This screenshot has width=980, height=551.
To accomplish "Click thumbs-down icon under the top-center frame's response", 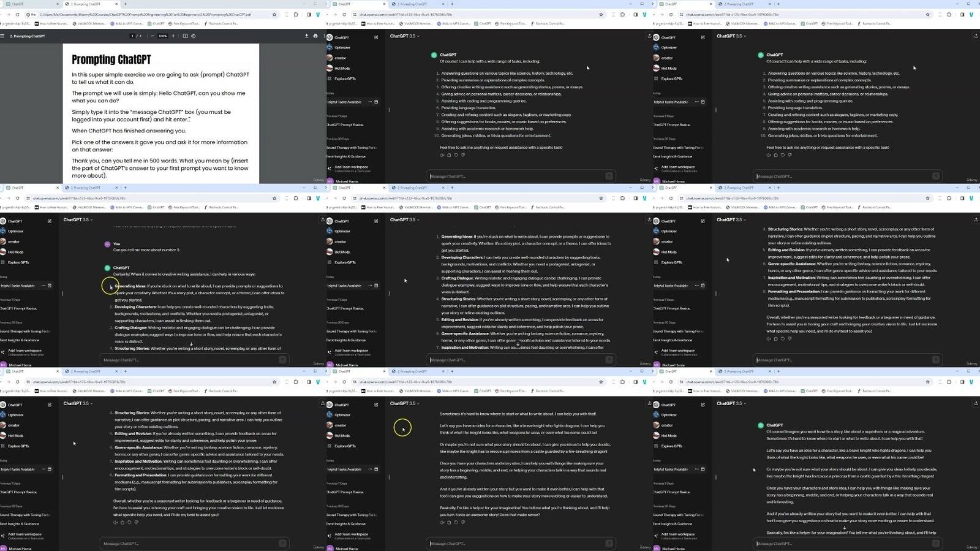I will point(463,155).
